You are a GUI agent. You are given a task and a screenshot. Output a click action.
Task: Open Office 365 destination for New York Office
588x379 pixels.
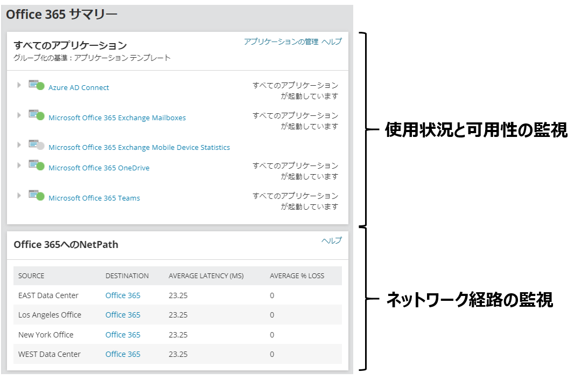[123, 335]
